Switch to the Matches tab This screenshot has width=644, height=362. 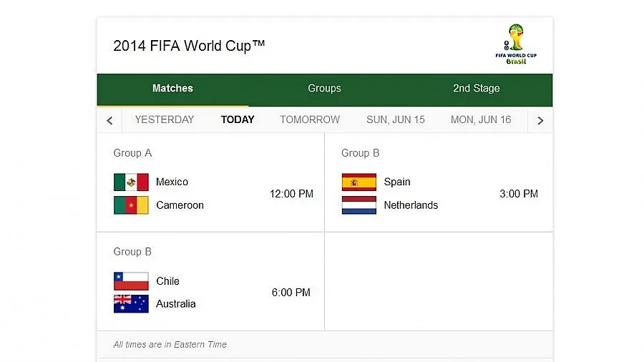pos(172,89)
